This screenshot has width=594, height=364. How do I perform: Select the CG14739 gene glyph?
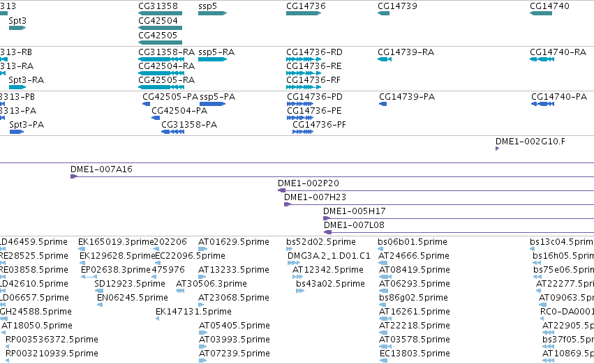[383, 13]
